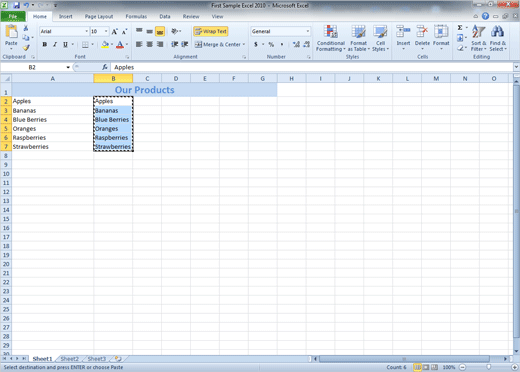The height and width of the screenshot is (372, 520).
Task: Toggle Center horizontal alignment
Action: [150, 44]
